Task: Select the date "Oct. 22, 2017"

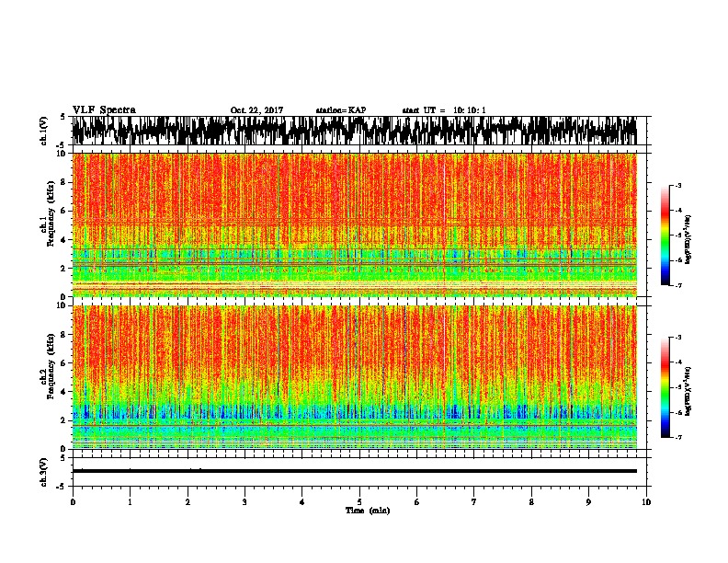Action: pos(256,110)
